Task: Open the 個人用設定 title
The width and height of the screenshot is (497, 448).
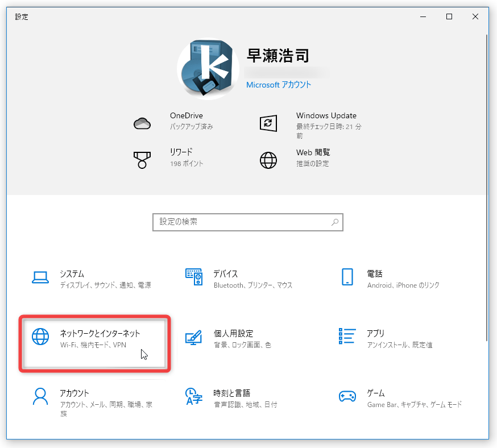Action: [x=233, y=333]
